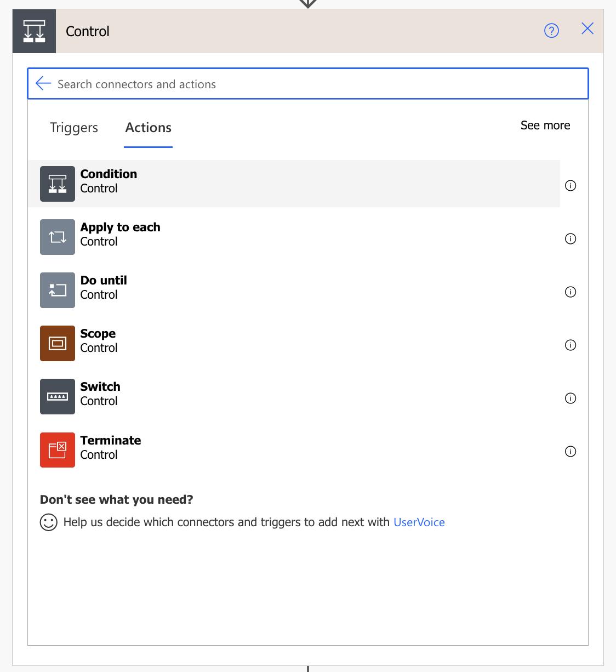
Task: Show info for the Condition action
Action: pos(571,185)
